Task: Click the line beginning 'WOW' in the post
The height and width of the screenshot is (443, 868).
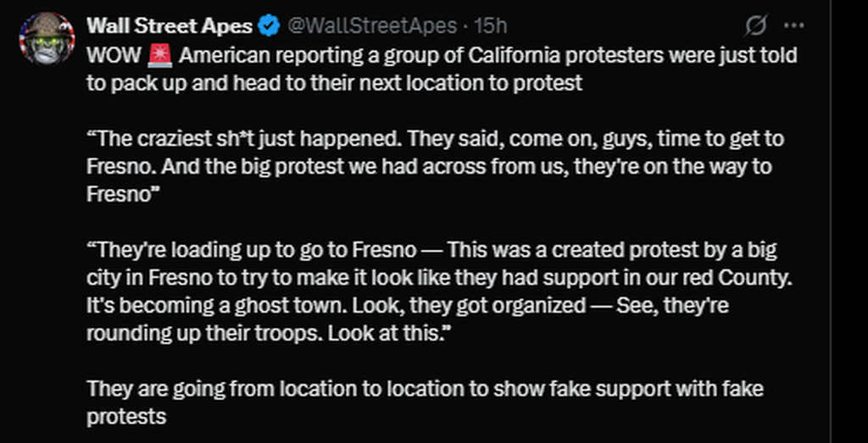Action: click(x=441, y=56)
